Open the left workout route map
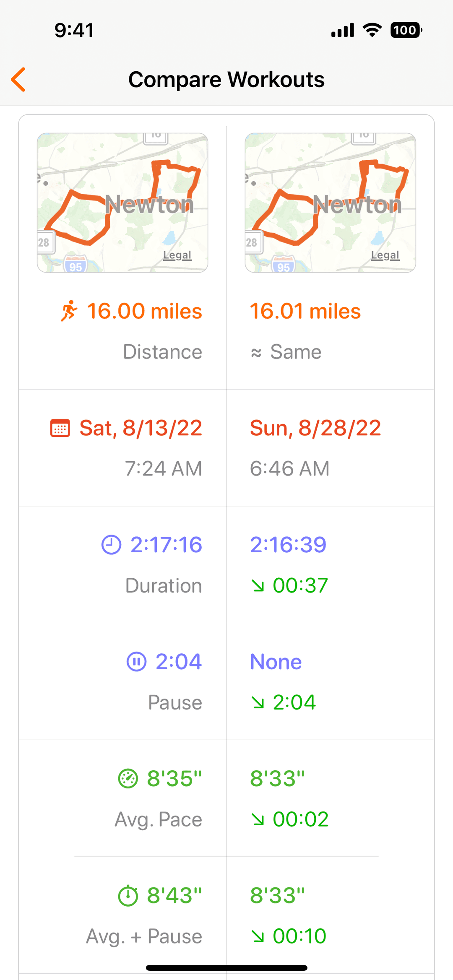453x980 pixels. (x=122, y=203)
